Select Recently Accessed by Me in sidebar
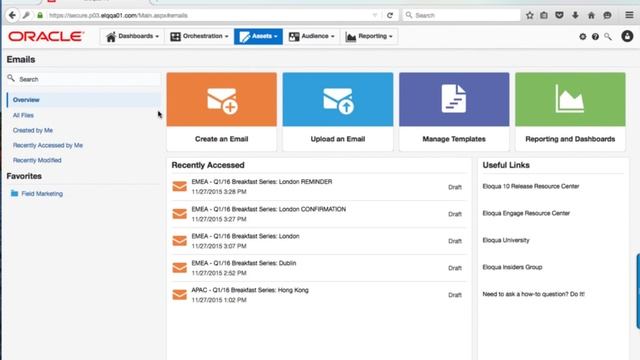The image size is (640, 360). coord(48,145)
